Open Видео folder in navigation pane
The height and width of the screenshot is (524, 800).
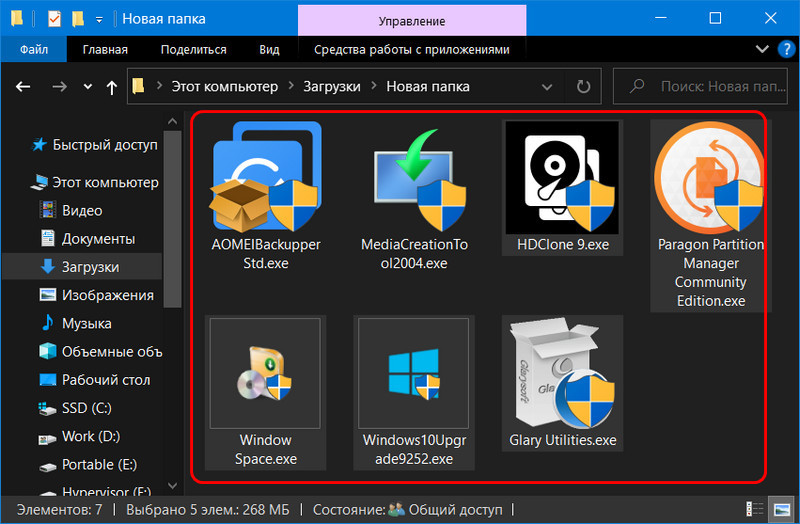click(71, 210)
